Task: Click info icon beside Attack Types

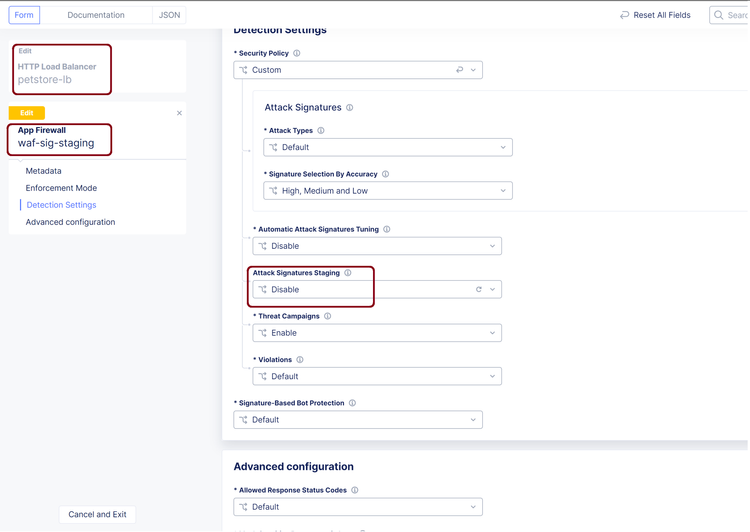Action: click(x=321, y=131)
